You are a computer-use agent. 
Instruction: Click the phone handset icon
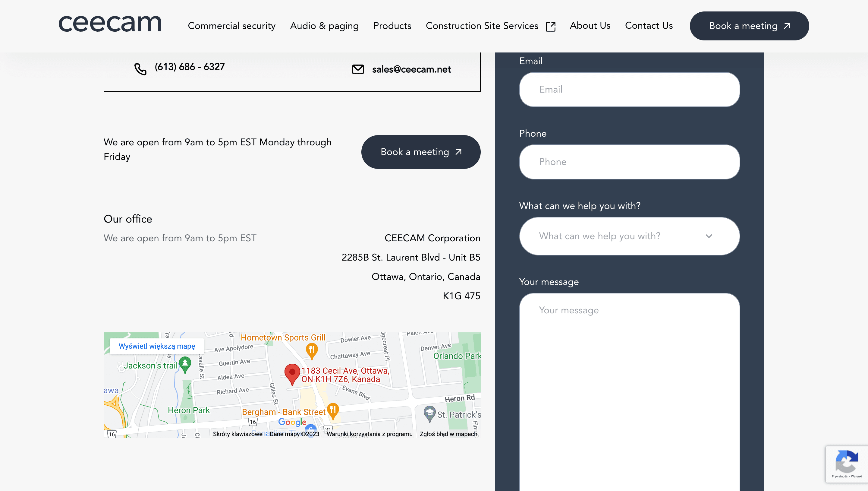pyautogui.click(x=140, y=69)
